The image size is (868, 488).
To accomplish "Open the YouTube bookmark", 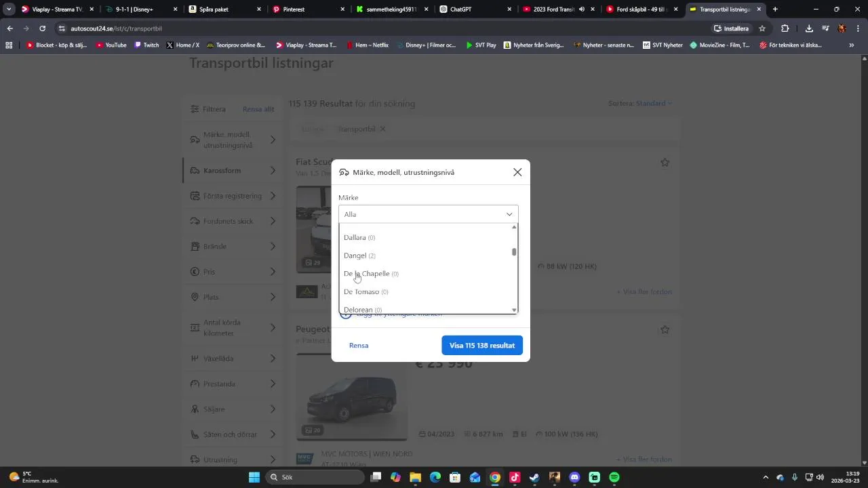I will pyautogui.click(x=111, y=45).
